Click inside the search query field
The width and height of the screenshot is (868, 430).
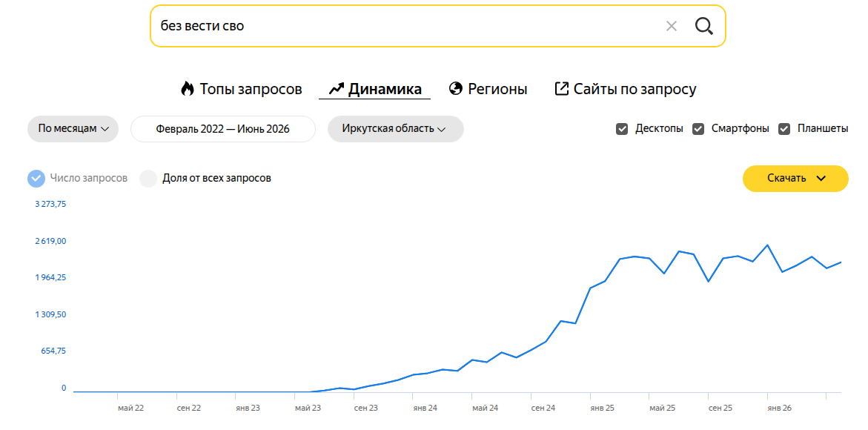click(407, 26)
